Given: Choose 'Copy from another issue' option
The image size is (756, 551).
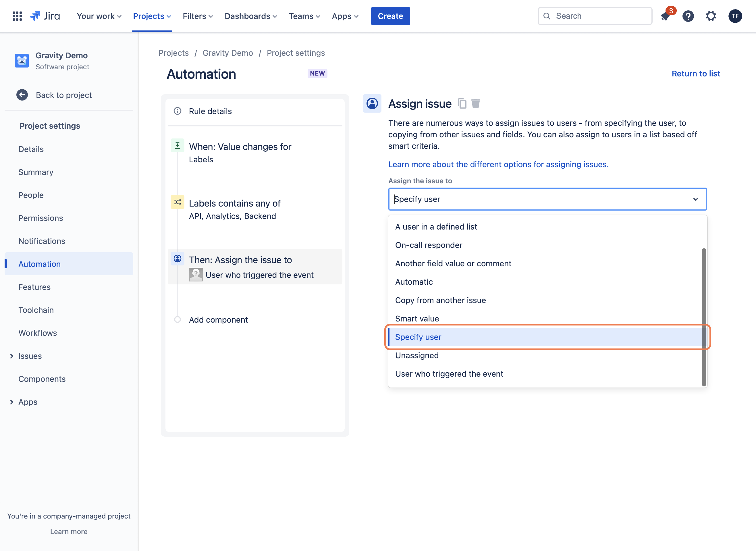Looking at the screenshot, I should click(x=545, y=300).
